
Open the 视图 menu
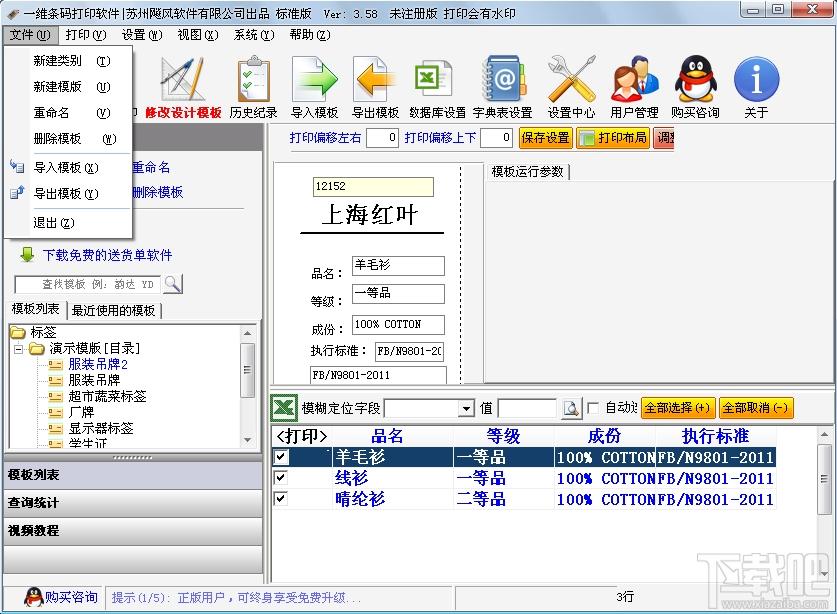click(x=198, y=35)
